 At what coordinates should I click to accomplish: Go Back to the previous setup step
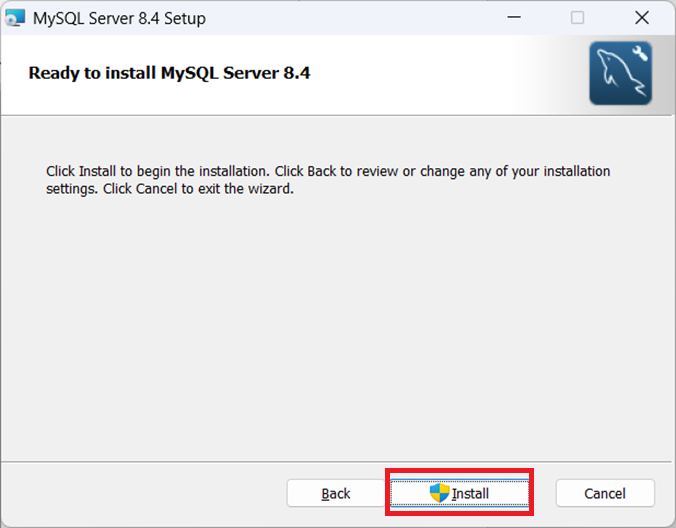[336, 493]
